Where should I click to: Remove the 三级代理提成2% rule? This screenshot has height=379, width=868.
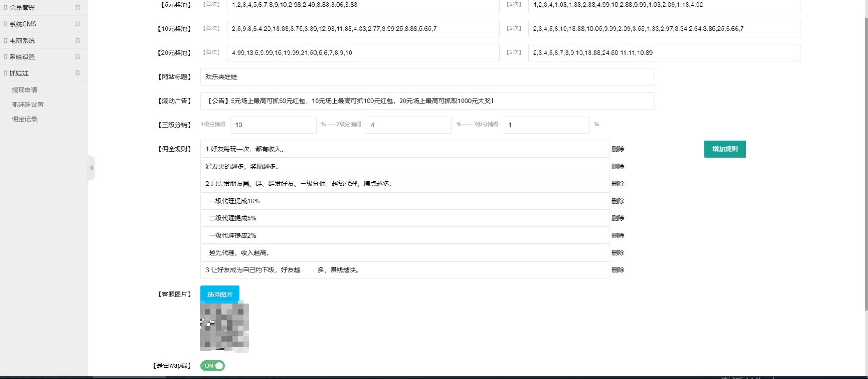618,235
